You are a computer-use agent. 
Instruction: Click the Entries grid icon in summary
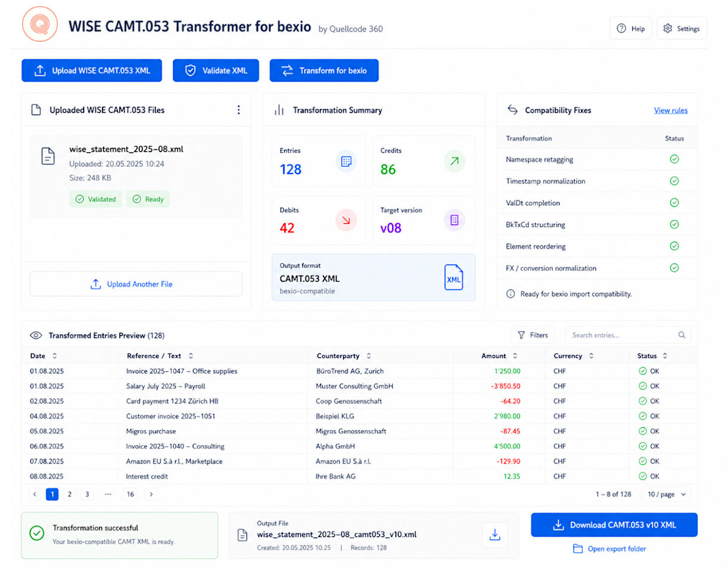pos(346,161)
